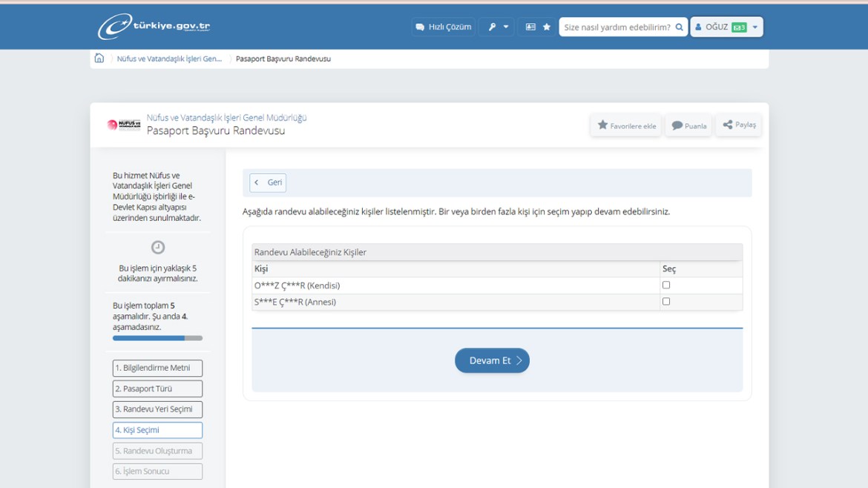The height and width of the screenshot is (488, 868).
Task: Open the home icon in breadcrumb
Action: pos(99,59)
